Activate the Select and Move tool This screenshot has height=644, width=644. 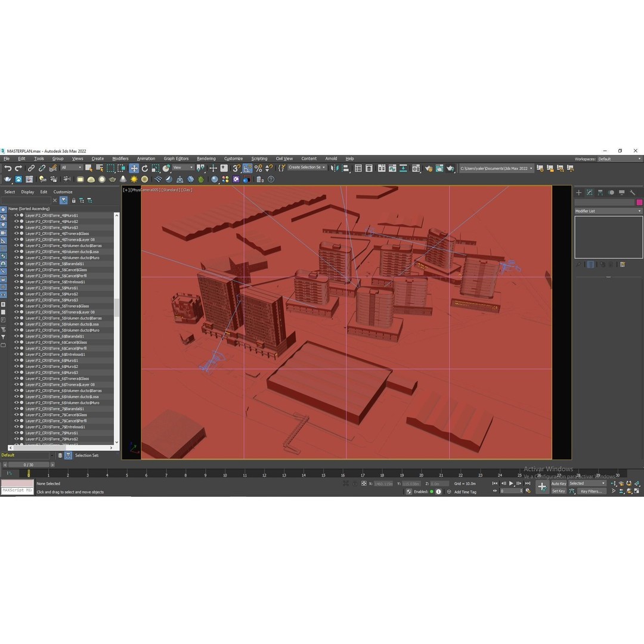tap(134, 168)
